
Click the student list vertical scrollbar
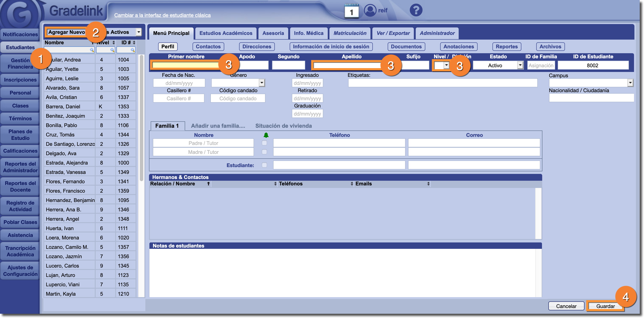[x=142, y=118]
